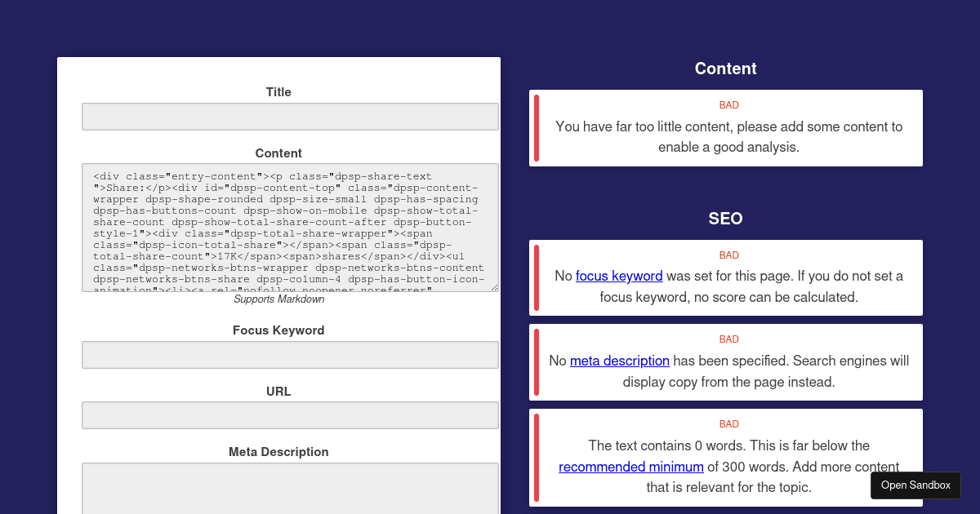Click the URL input field
Viewport: 980px width, 514px height.
(290, 414)
